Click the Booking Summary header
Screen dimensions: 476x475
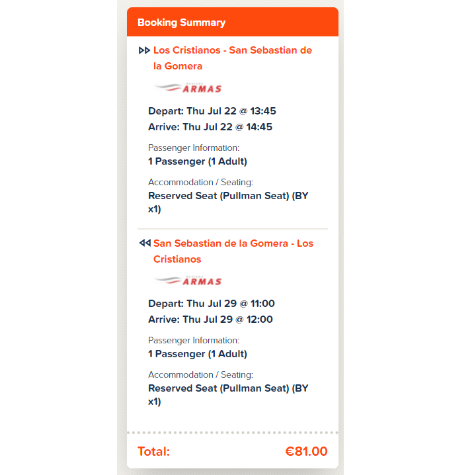click(181, 22)
